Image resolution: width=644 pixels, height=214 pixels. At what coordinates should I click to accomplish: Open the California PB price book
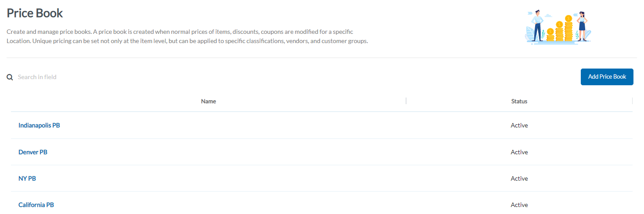click(x=36, y=205)
